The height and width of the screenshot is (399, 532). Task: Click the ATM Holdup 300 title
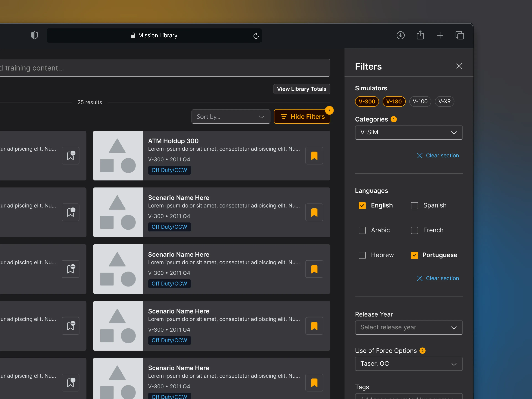click(173, 141)
